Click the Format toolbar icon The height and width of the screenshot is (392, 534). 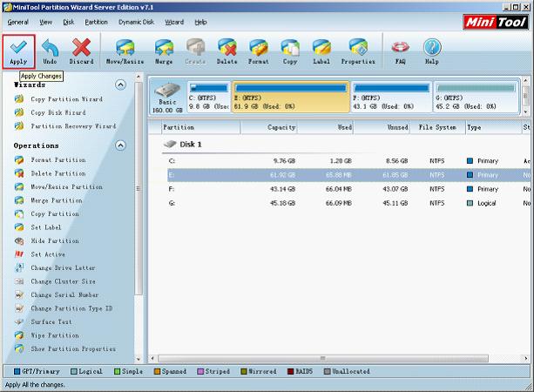258,47
